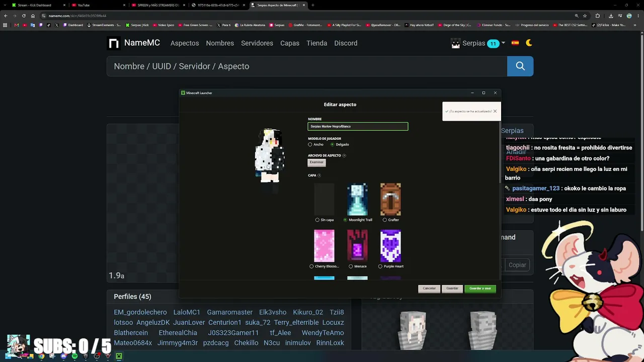This screenshot has width=644, height=362.
Task: Open the EM_gordolechero profile link
Action: [x=140, y=312]
